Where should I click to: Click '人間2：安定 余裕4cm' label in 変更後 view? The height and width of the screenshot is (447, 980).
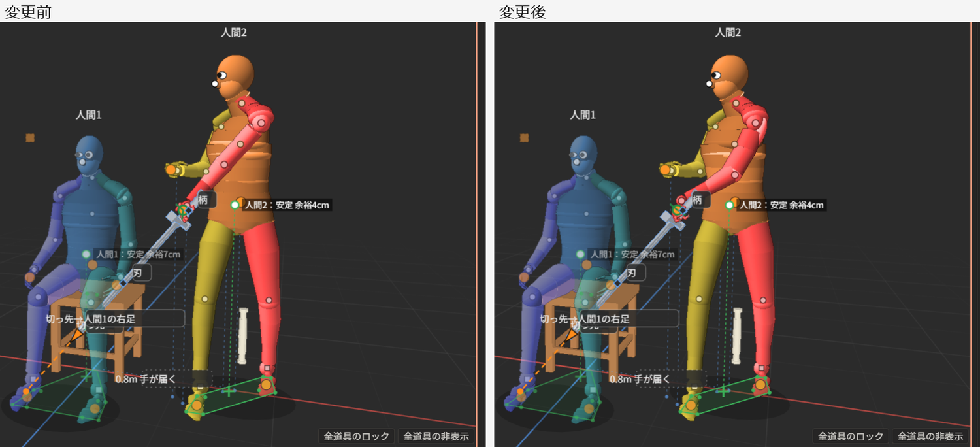pyautogui.click(x=781, y=205)
